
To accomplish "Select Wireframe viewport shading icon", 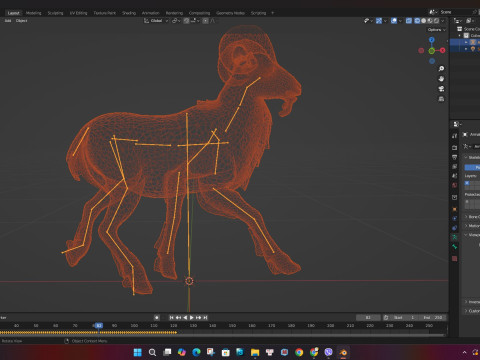I will click(x=417, y=21).
